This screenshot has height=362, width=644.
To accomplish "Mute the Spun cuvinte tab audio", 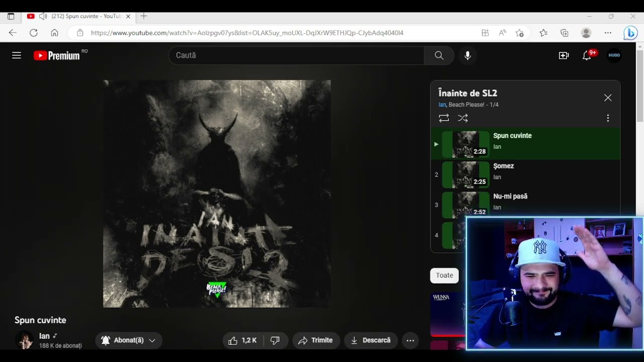I will [x=43, y=16].
